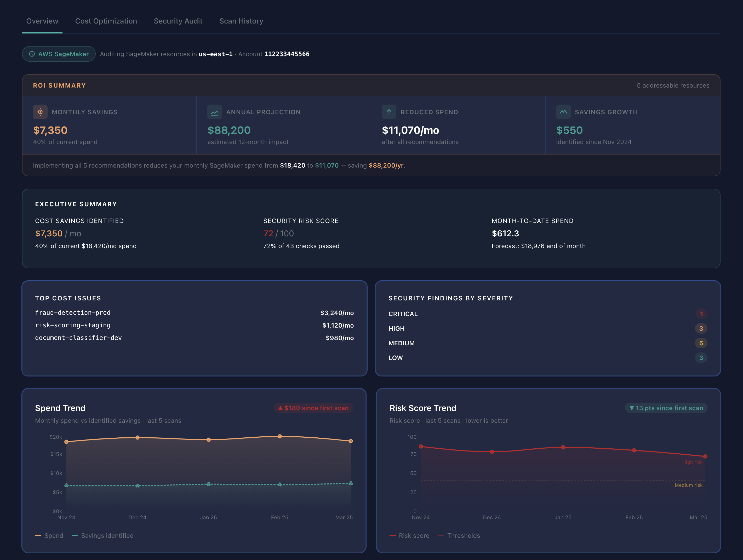This screenshot has width=743, height=560.
Task: Click the upward arrow icon beside Reduced Spend
Action: pyautogui.click(x=389, y=112)
